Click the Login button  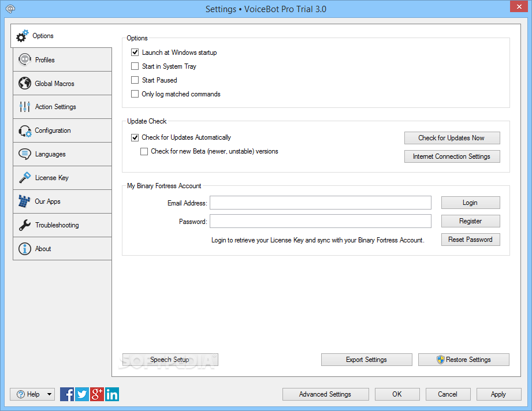coord(470,203)
